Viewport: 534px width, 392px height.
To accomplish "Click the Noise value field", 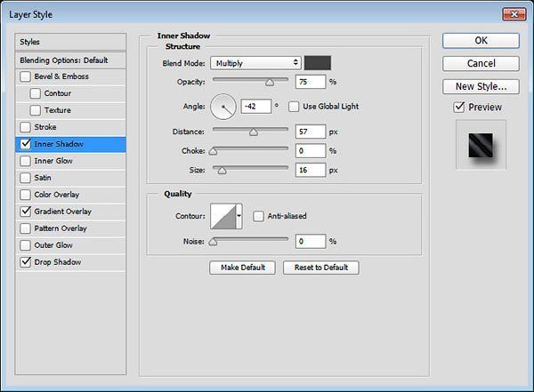I will pos(311,241).
